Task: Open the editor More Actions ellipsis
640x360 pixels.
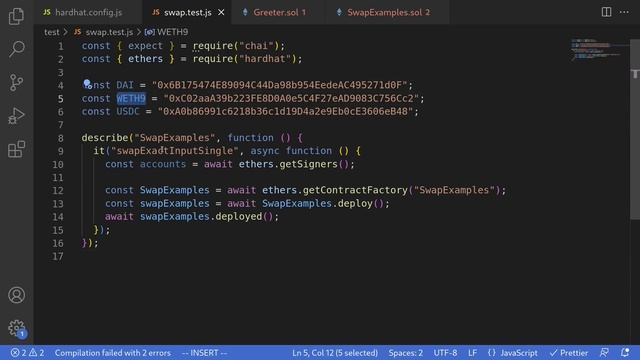Action: 624,12
